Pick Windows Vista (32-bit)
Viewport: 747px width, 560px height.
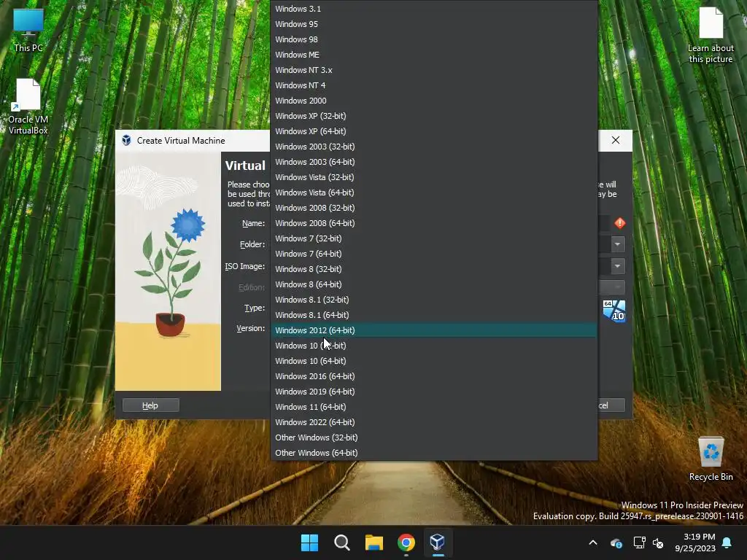[x=433, y=176]
